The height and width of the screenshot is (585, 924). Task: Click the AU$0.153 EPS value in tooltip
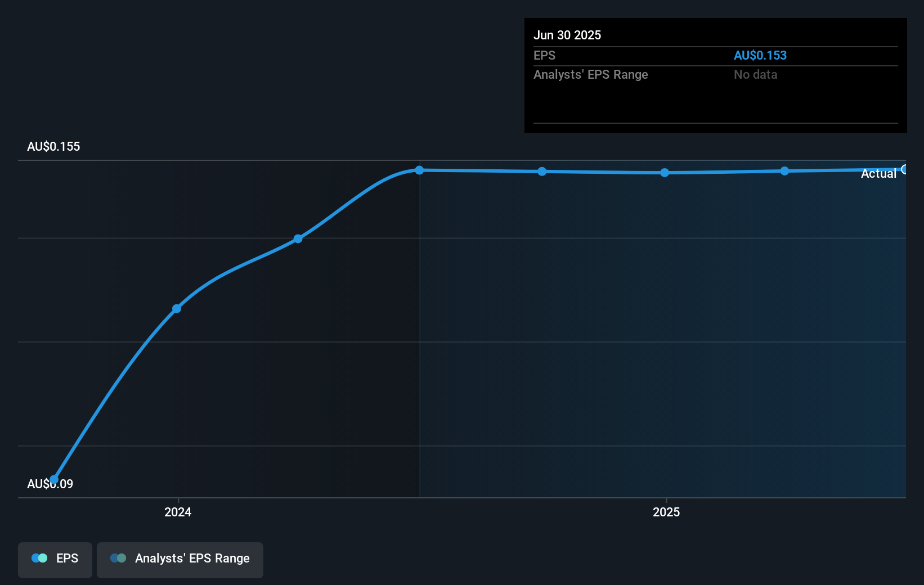click(x=760, y=55)
